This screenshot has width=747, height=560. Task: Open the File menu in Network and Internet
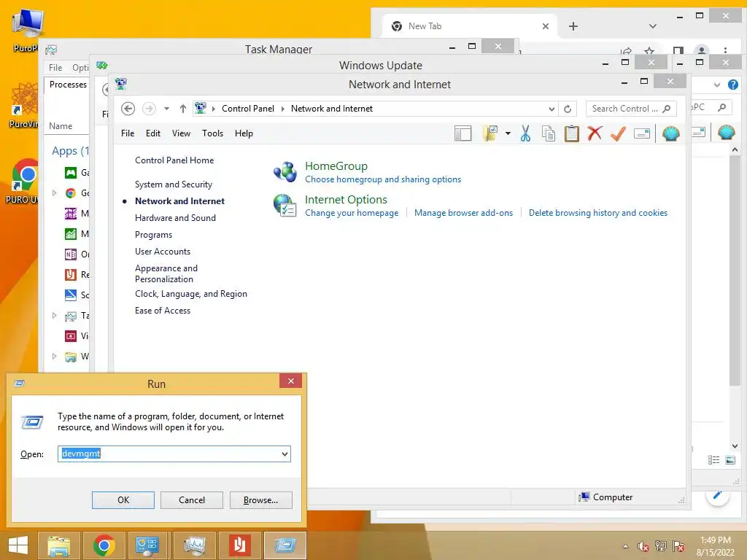(x=128, y=133)
